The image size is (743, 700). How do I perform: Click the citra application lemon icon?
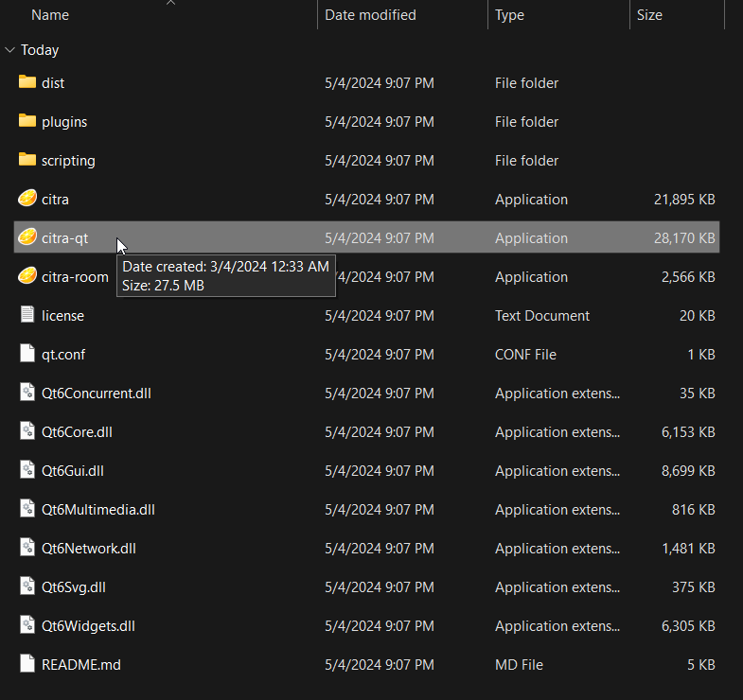[27, 199]
